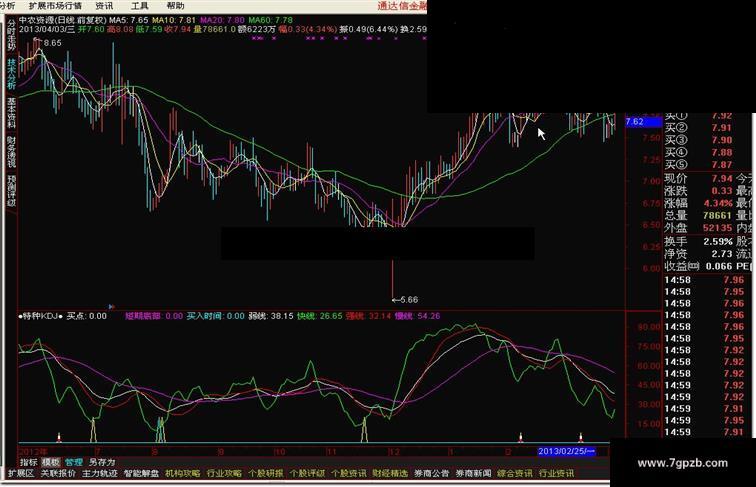Open the 个股资讯 tab
Viewport: 756px width, 487px height.
(349, 473)
